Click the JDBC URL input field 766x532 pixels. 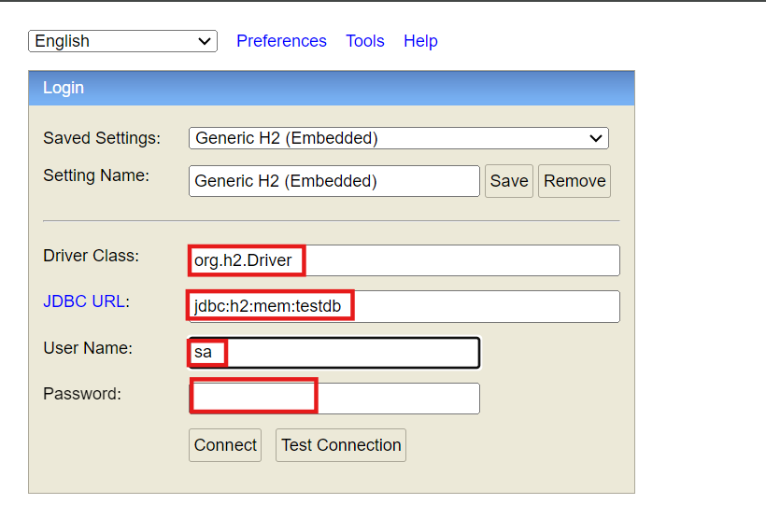point(404,306)
